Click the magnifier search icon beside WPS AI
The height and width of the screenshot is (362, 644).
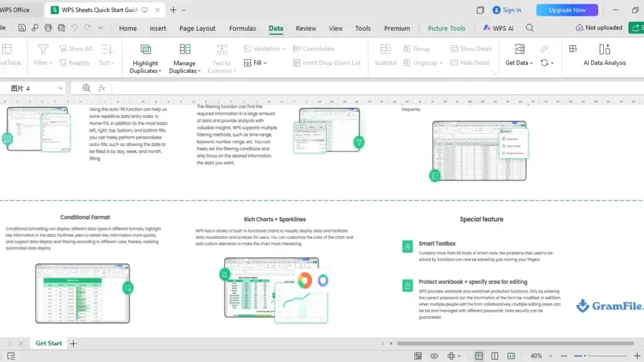[x=530, y=28]
